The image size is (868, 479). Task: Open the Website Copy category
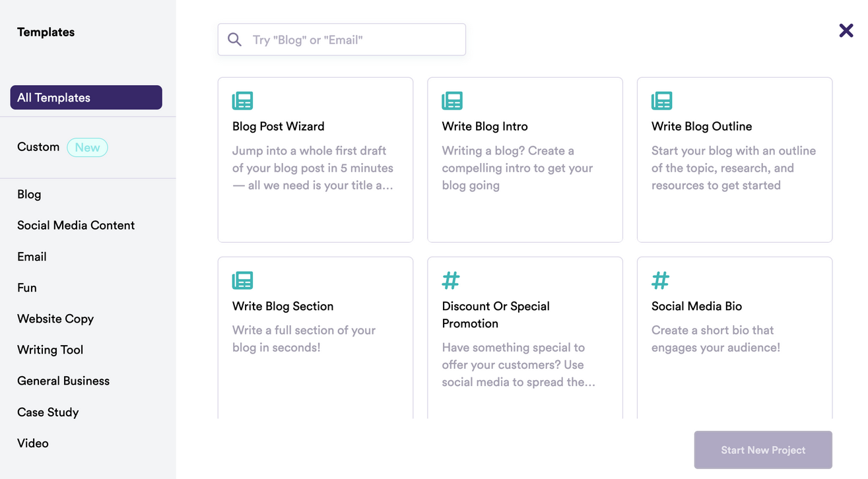(55, 319)
